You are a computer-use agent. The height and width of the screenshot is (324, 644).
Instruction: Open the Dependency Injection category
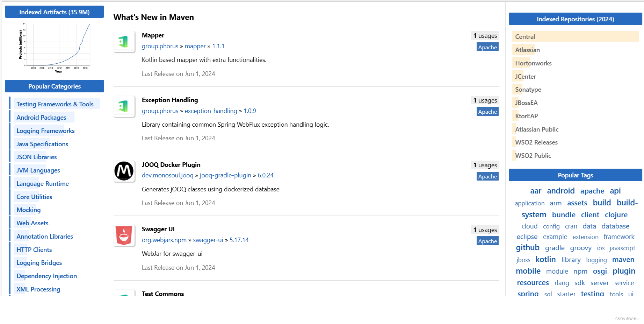point(46,276)
